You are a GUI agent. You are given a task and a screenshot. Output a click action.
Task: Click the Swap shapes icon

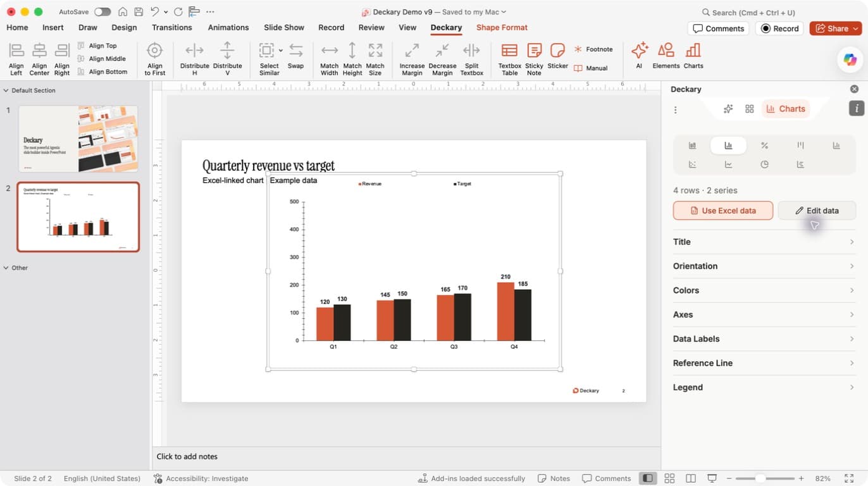click(295, 56)
